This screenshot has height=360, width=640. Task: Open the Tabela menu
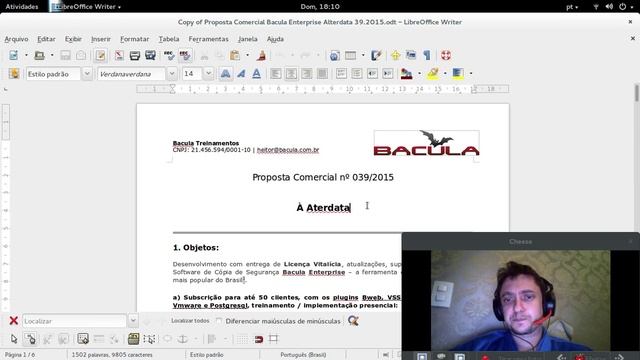pos(169,39)
